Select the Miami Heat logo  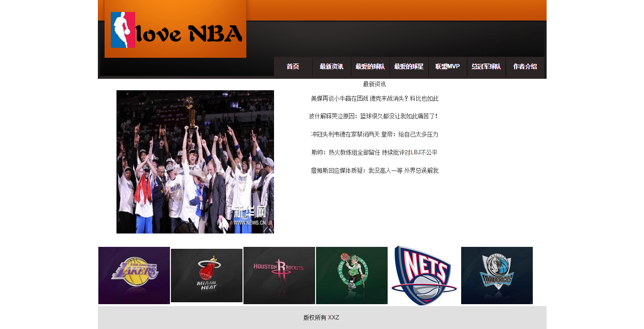pos(207,276)
